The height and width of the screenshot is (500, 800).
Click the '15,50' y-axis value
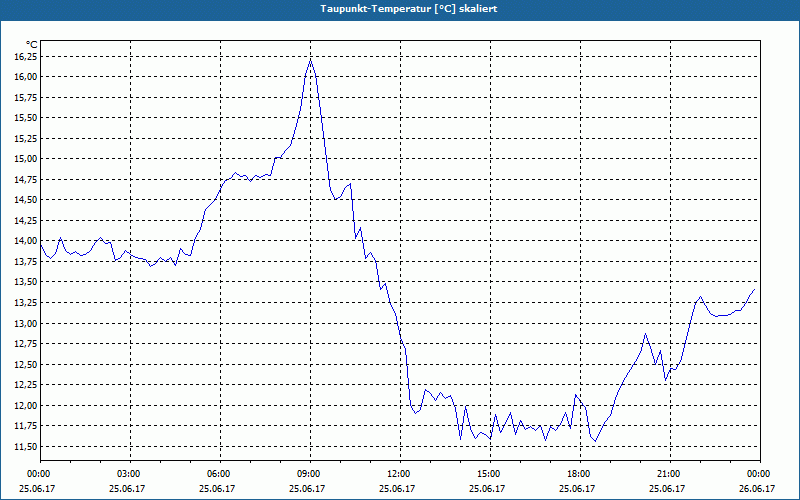26,118
